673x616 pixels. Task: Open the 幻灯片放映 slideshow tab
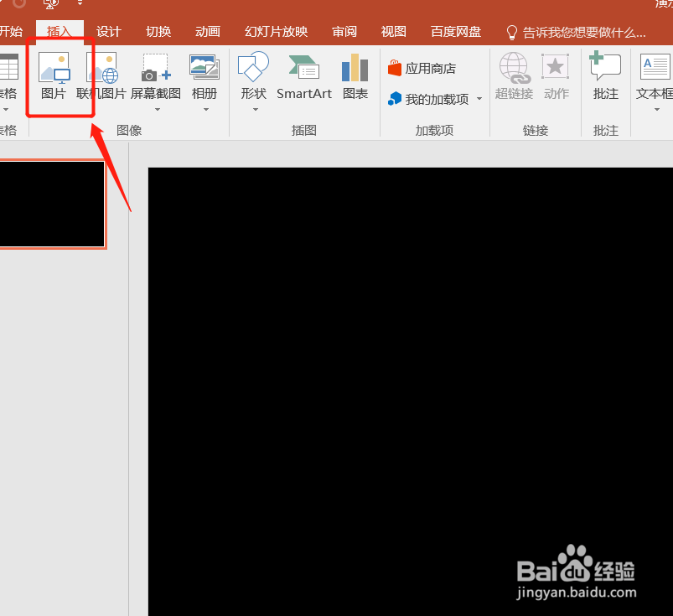click(276, 31)
